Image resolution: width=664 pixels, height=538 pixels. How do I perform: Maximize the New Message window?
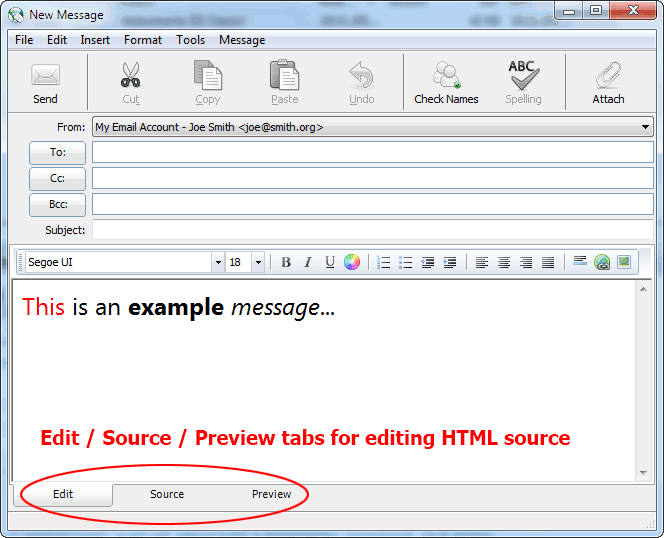coord(596,11)
